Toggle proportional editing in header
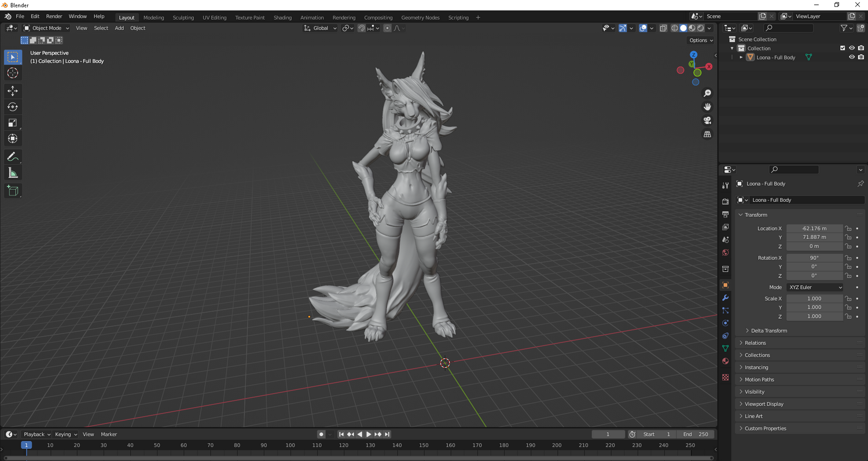Screen dimensions: 868x461 point(388,28)
